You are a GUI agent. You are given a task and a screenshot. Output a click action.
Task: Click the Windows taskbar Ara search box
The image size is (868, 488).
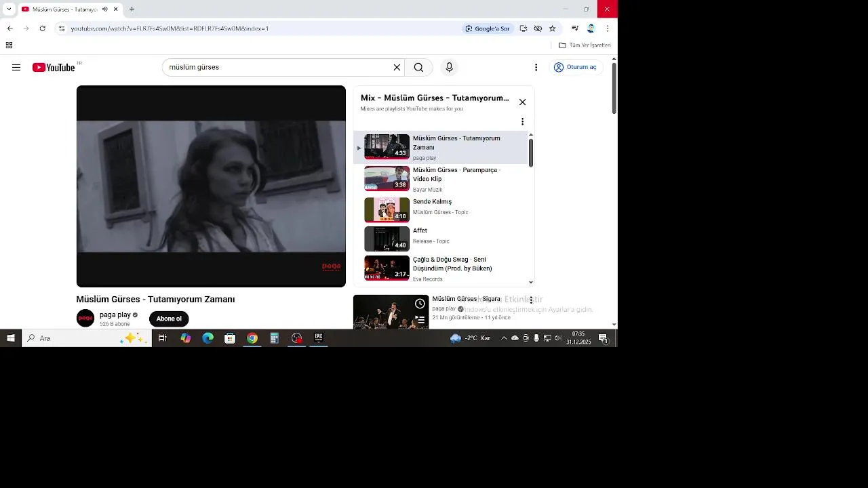tap(87, 338)
